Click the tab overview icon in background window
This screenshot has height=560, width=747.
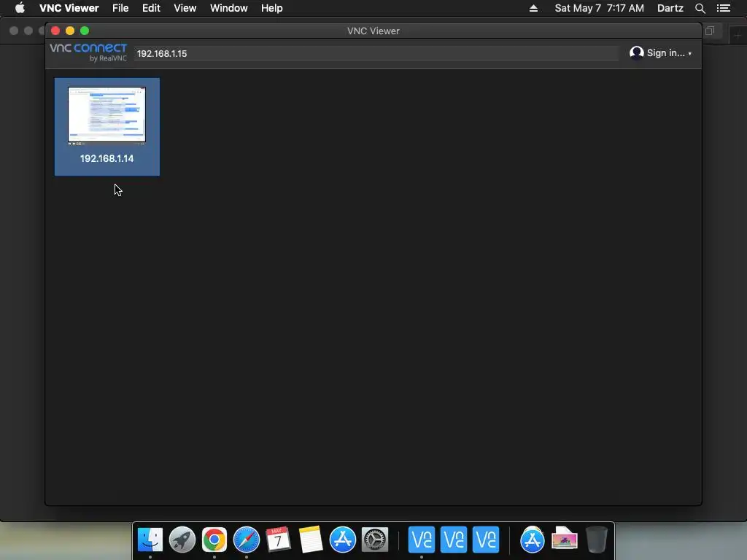tap(710, 31)
